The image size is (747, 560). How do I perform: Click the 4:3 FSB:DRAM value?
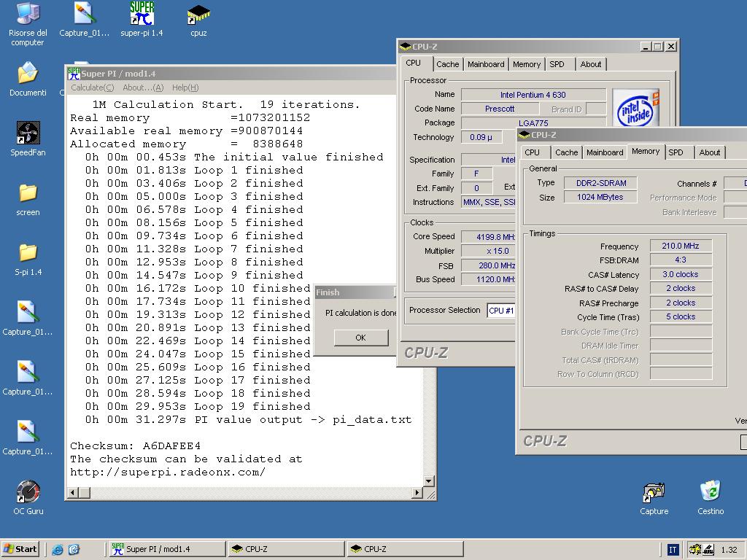click(681, 260)
